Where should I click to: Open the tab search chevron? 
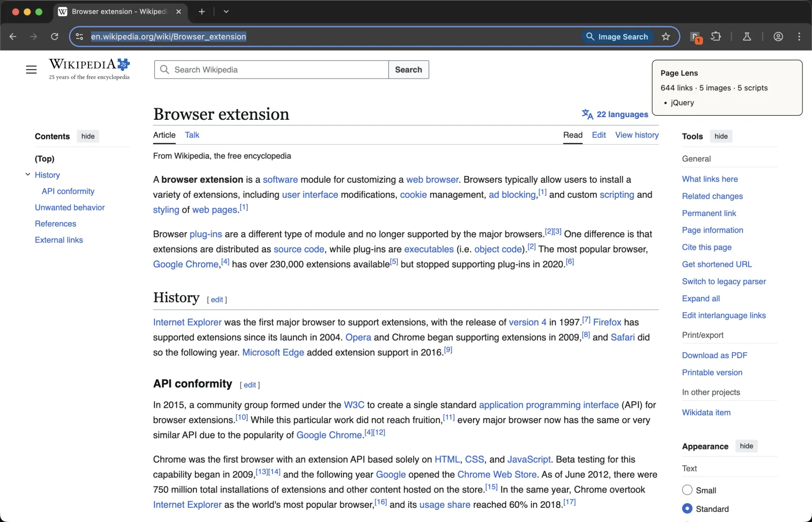[x=226, y=11]
